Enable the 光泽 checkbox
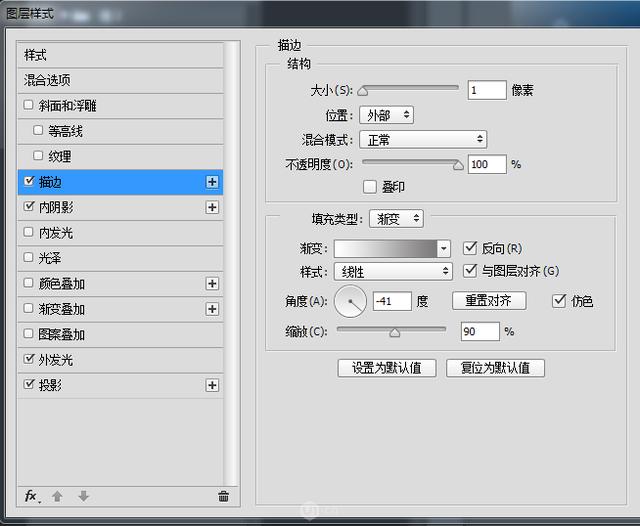This screenshot has height=526, width=640. pyautogui.click(x=28, y=257)
